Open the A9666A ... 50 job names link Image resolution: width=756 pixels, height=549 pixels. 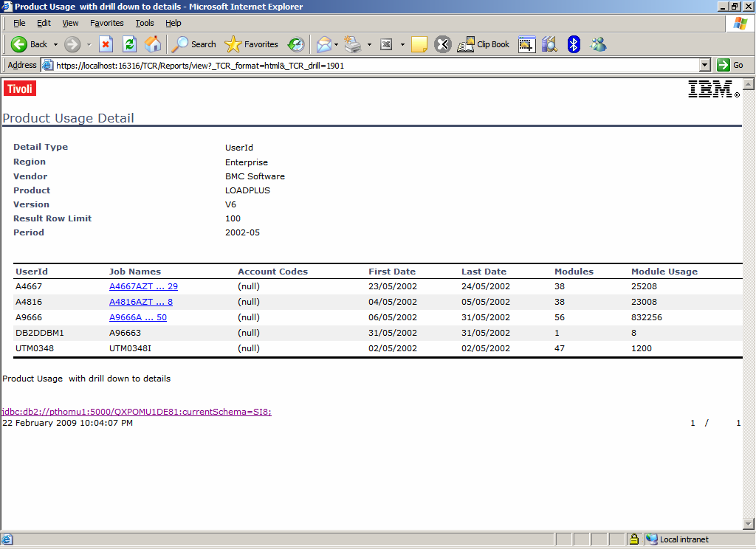pyautogui.click(x=138, y=317)
